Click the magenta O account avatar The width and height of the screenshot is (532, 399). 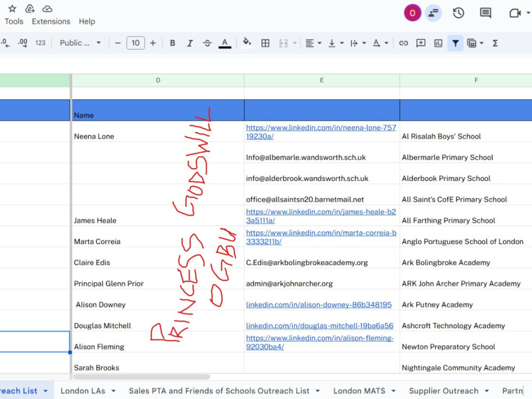[412, 13]
